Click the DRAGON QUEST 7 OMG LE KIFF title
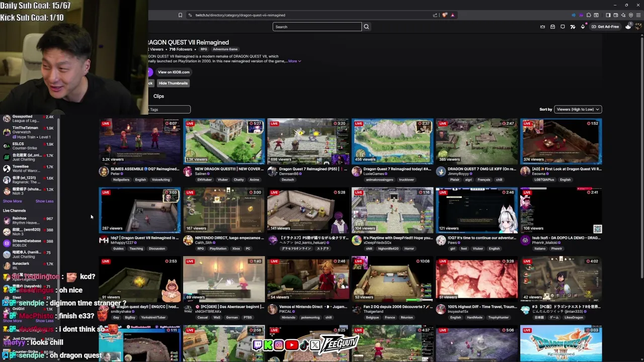 tap(482, 169)
